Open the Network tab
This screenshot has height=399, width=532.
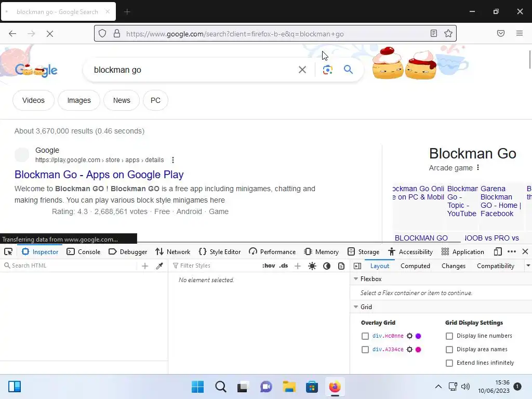pos(172,252)
